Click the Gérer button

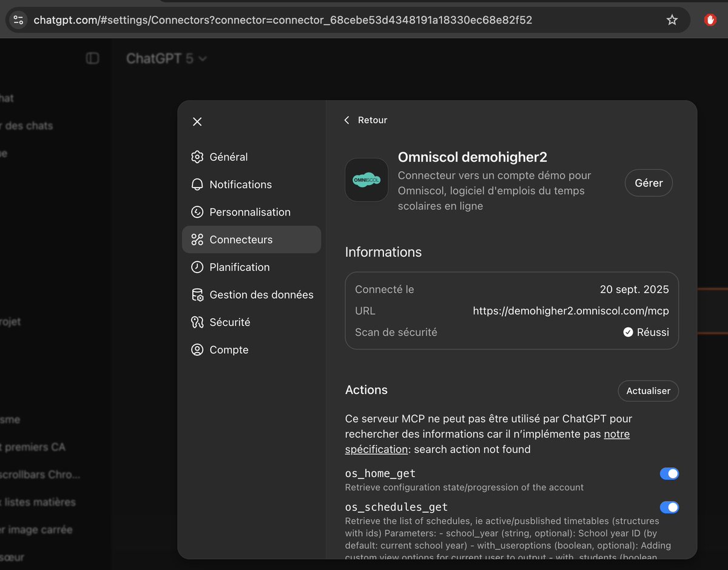(x=649, y=183)
